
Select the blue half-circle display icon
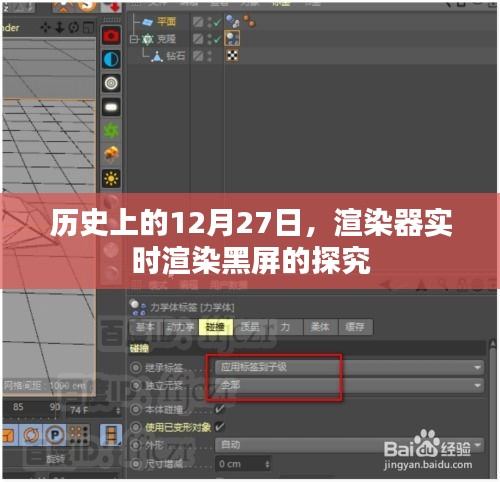(111, 59)
